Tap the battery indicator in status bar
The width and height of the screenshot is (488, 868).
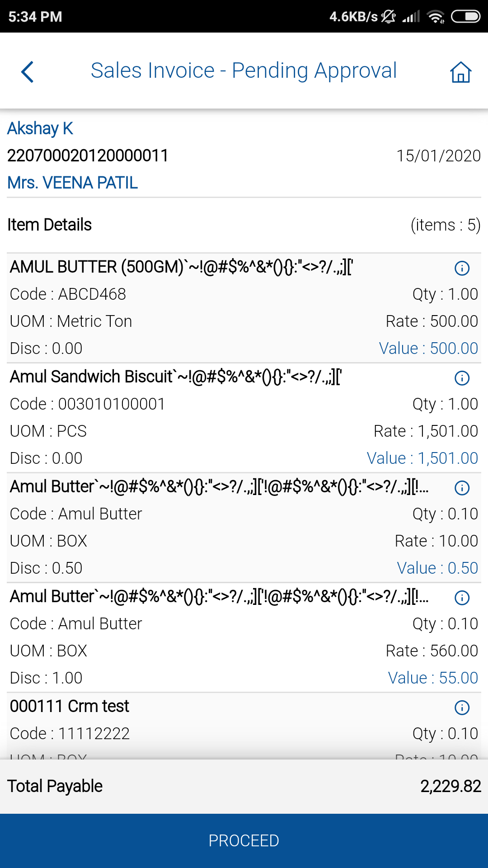[x=465, y=17]
